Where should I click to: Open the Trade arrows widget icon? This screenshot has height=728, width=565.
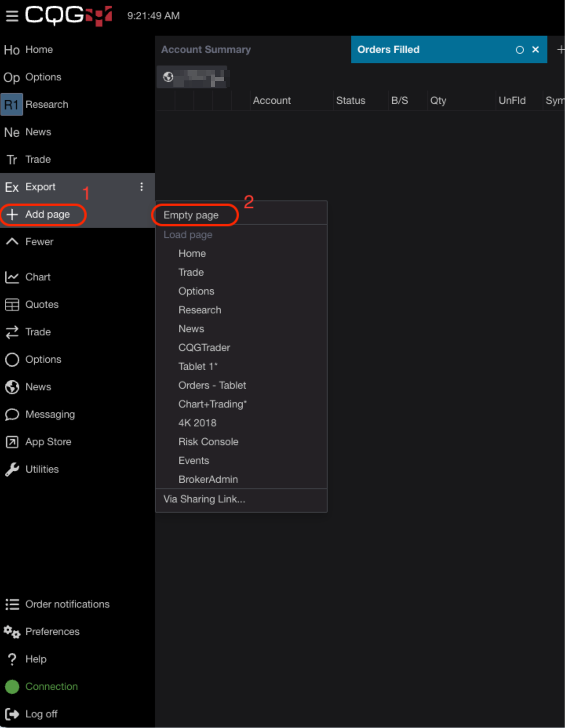pyautogui.click(x=12, y=332)
